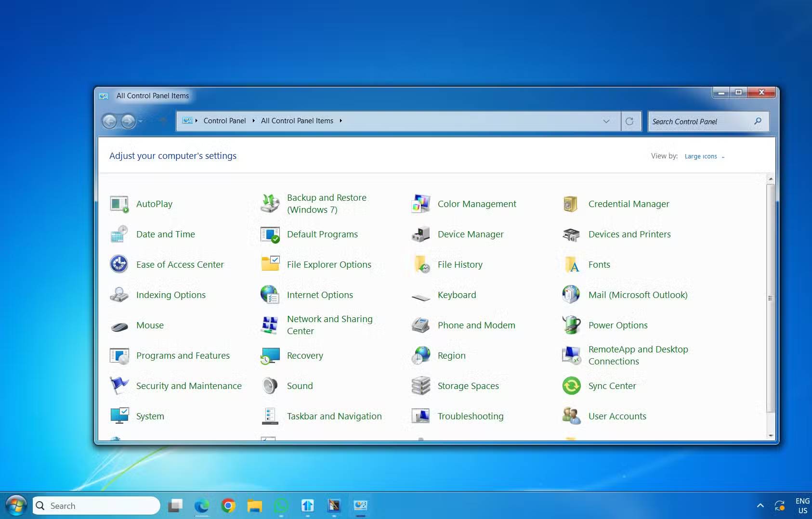
Task: Click the Credential Manager safe icon
Action: point(571,204)
